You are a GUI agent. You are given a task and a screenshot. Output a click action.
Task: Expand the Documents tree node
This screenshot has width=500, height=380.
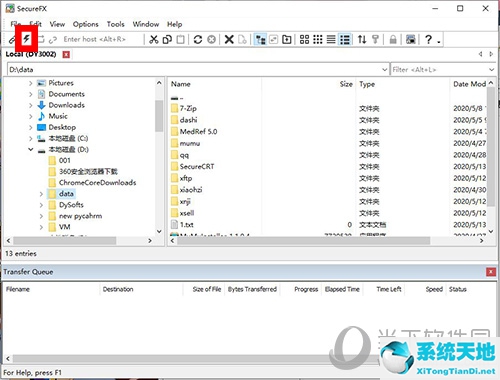pos(31,94)
